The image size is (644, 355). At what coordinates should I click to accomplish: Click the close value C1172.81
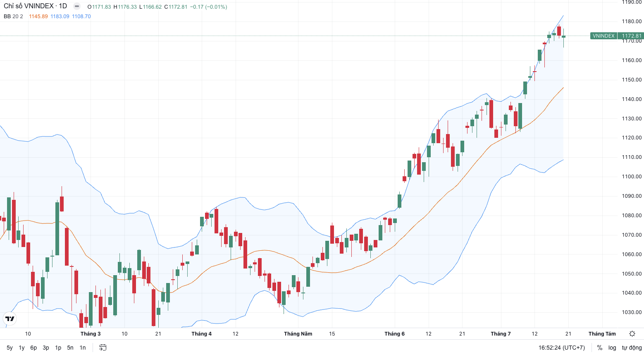tap(176, 7)
